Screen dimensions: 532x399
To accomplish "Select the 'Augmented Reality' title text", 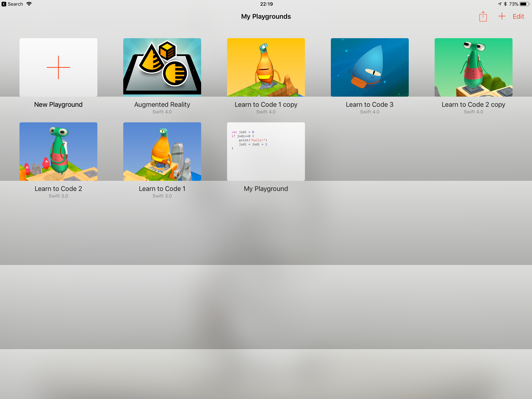I will (162, 104).
